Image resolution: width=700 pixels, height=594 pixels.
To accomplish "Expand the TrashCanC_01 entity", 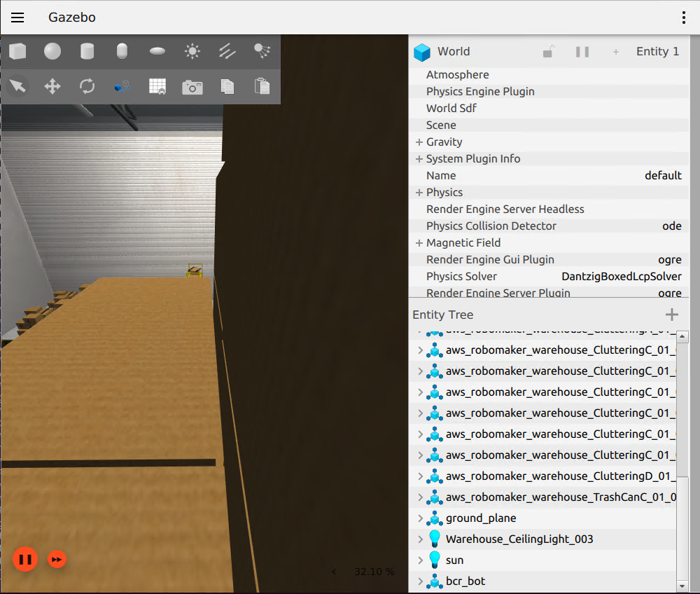I will click(420, 497).
